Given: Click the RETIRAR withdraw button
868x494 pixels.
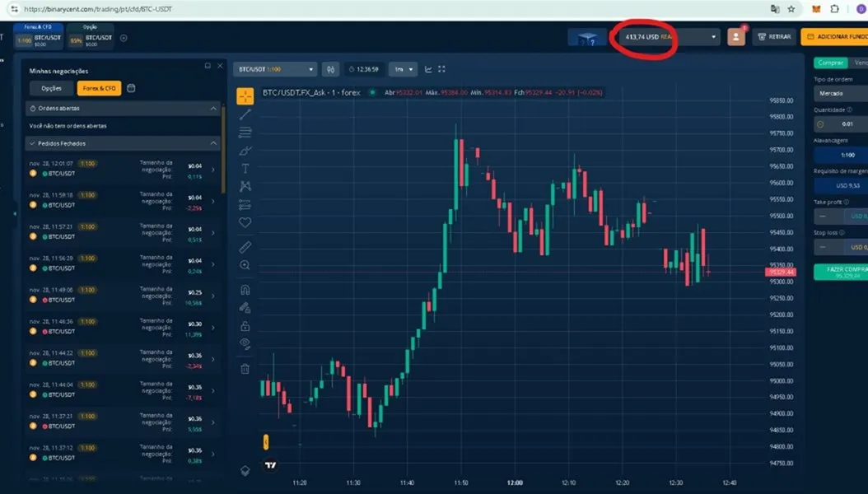Looking at the screenshot, I should [774, 36].
